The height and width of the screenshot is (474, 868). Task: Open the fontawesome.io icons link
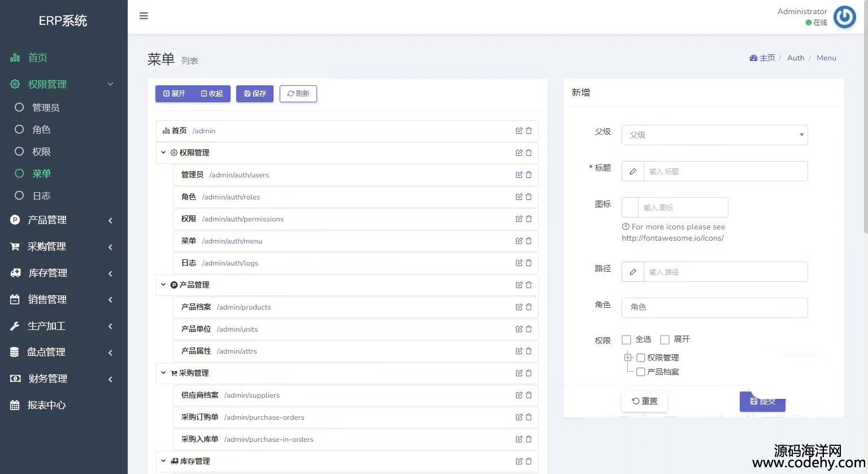point(672,238)
